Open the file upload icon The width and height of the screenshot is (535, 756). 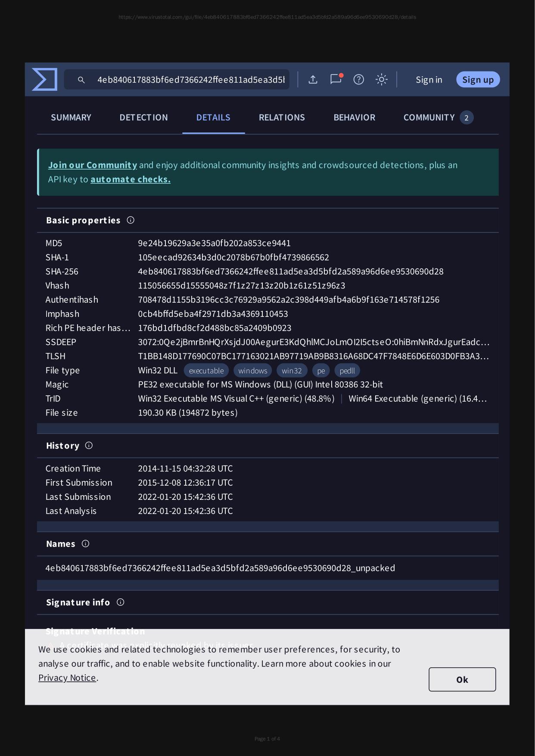tap(313, 80)
